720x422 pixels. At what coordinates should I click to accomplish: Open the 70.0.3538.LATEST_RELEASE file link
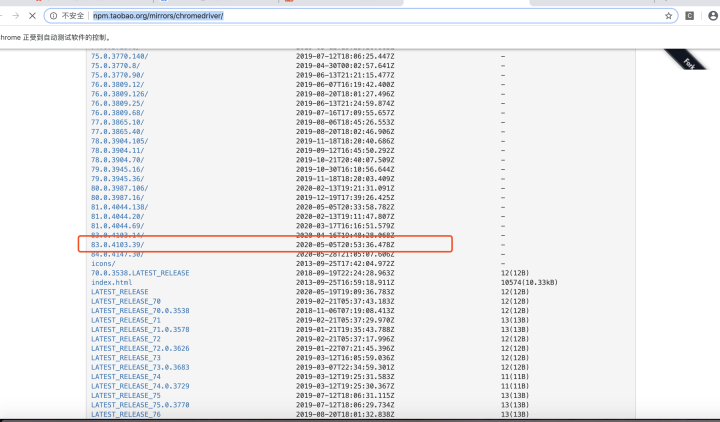[x=140, y=273]
